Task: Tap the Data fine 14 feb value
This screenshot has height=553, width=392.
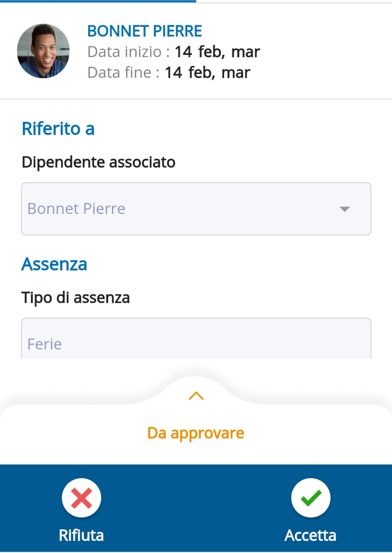Action: pyautogui.click(x=207, y=73)
